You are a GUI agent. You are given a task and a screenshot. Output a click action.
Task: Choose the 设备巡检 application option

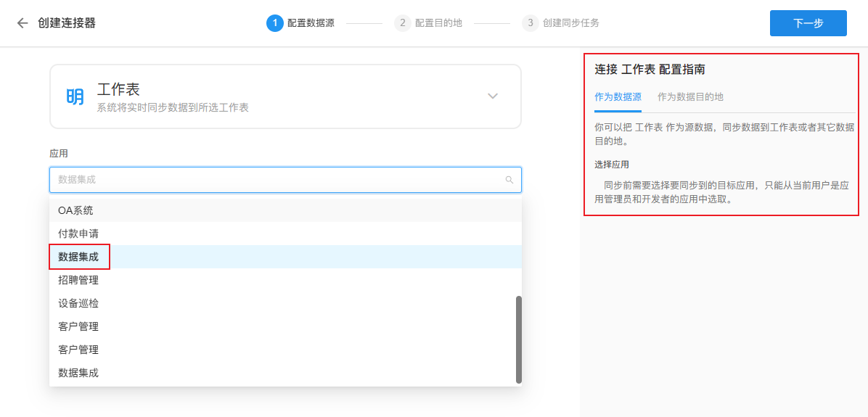(x=78, y=303)
